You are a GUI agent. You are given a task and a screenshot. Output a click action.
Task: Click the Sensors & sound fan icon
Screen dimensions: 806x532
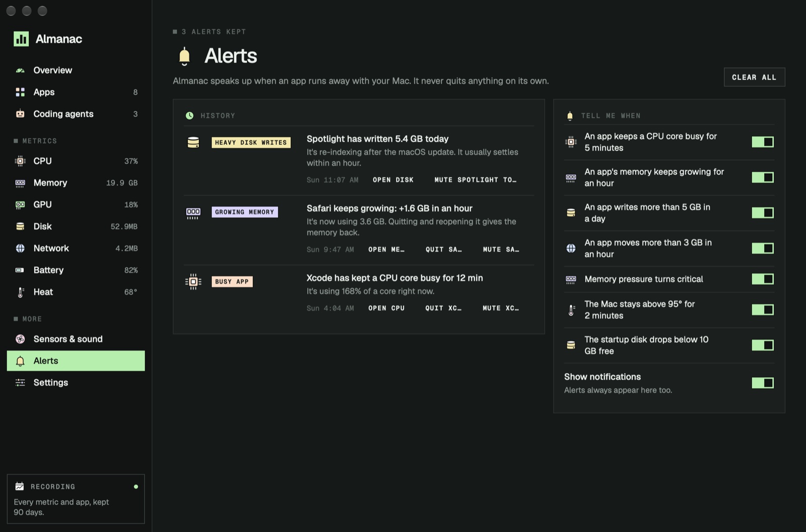tap(20, 339)
